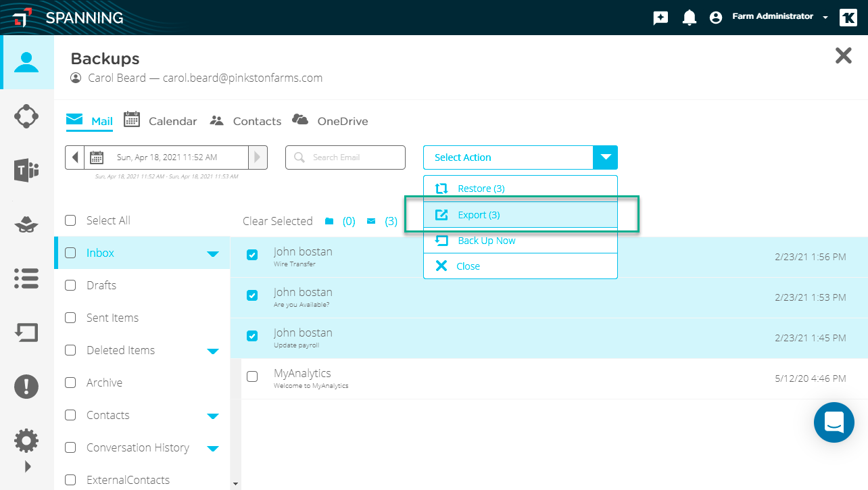Click the folder list scrollbar down arrow
868x490 pixels.
(x=235, y=484)
